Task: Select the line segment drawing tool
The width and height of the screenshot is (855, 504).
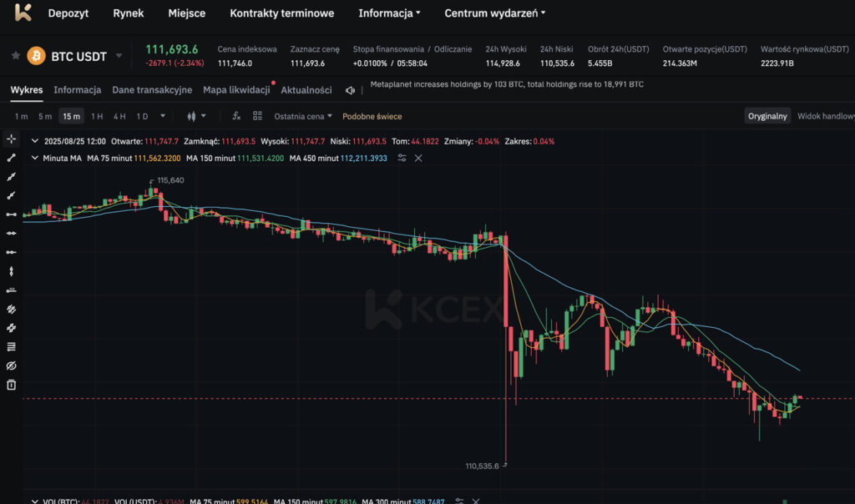Action: [x=11, y=158]
